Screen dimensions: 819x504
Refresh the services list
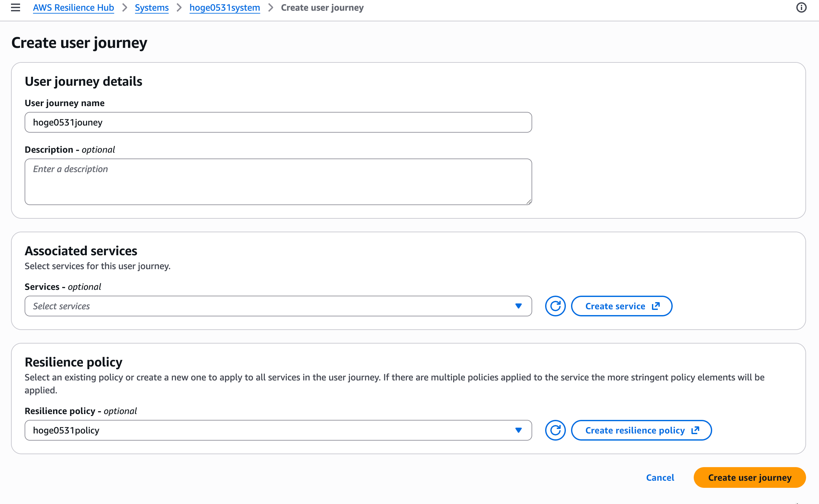click(x=555, y=306)
